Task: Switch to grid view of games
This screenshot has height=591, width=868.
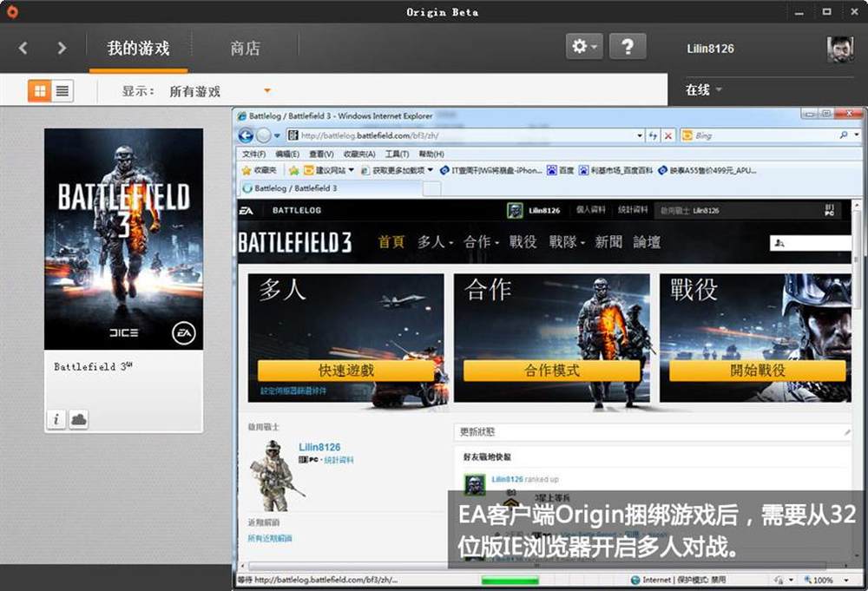Action: [39, 90]
